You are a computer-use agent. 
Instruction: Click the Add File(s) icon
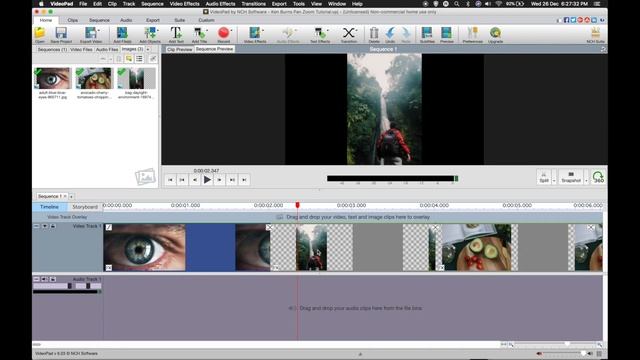point(122,34)
